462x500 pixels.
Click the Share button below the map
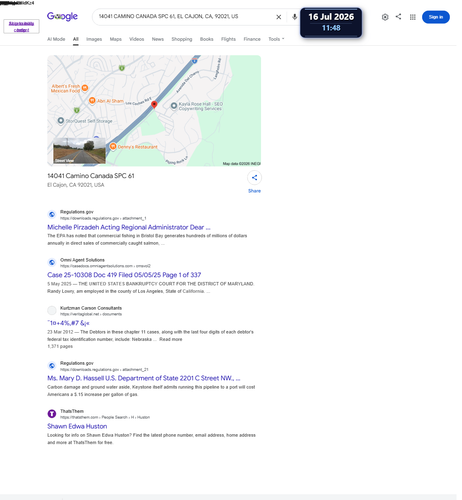[254, 182]
